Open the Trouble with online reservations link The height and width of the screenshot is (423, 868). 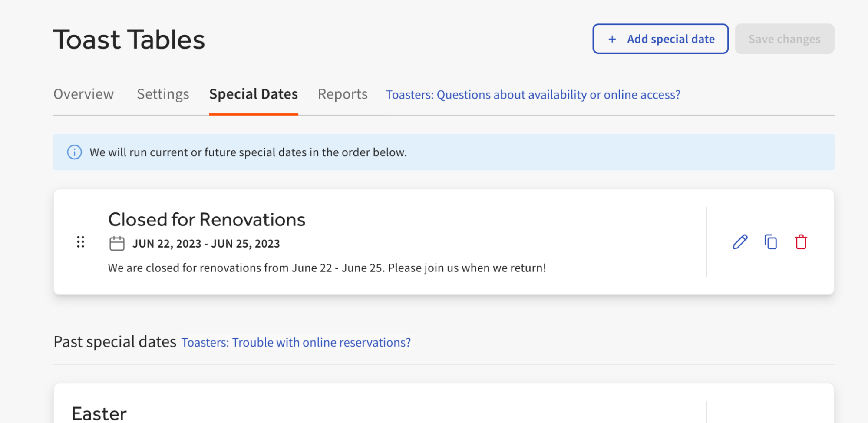tap(296, 343)
